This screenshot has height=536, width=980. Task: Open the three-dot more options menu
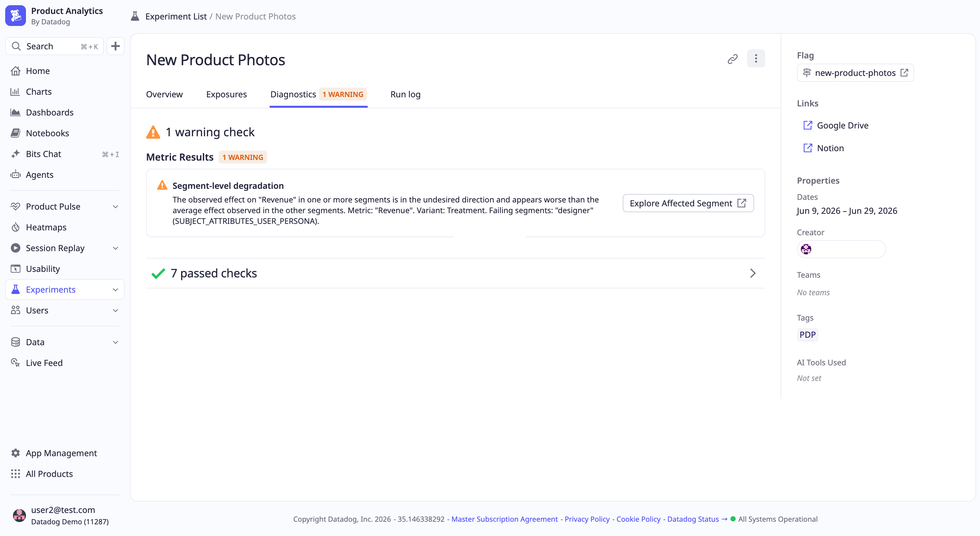(755, 59)
